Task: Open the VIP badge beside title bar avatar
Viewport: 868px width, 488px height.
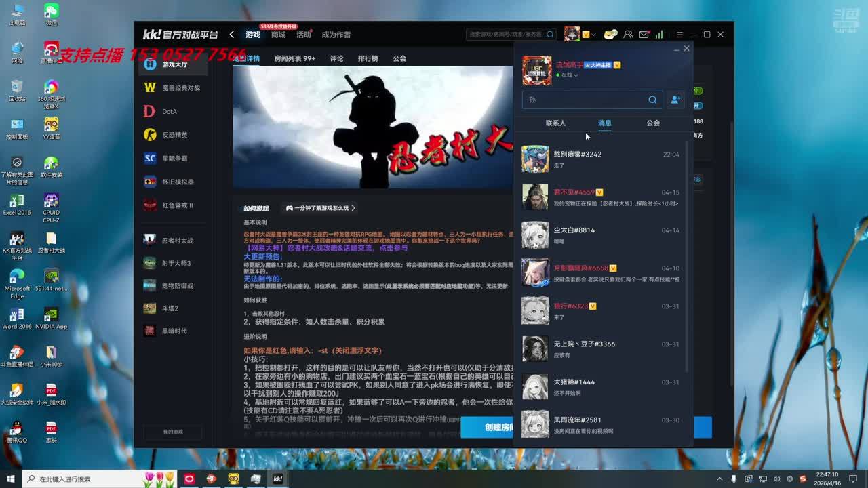Action: click(586, 35)
